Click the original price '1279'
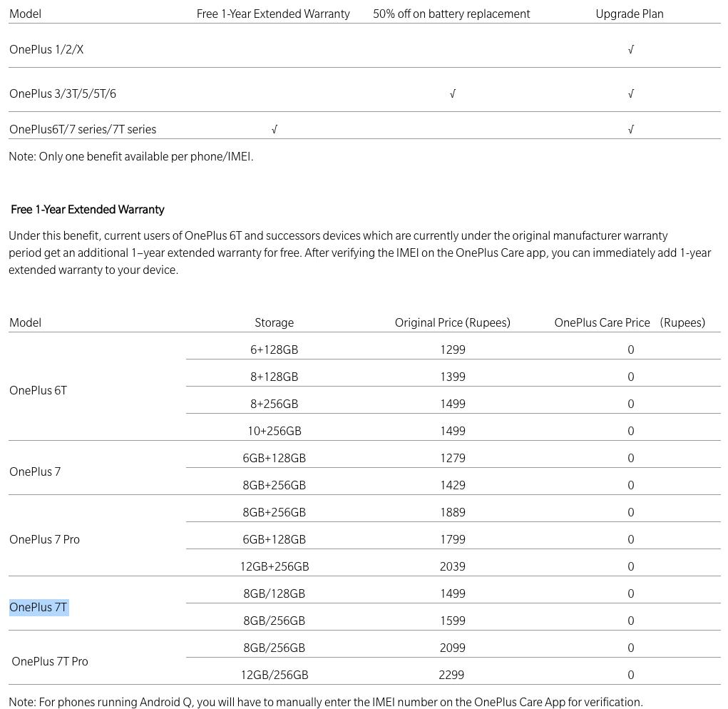Viewport: 728px width, 709px height. coord(453,458)
